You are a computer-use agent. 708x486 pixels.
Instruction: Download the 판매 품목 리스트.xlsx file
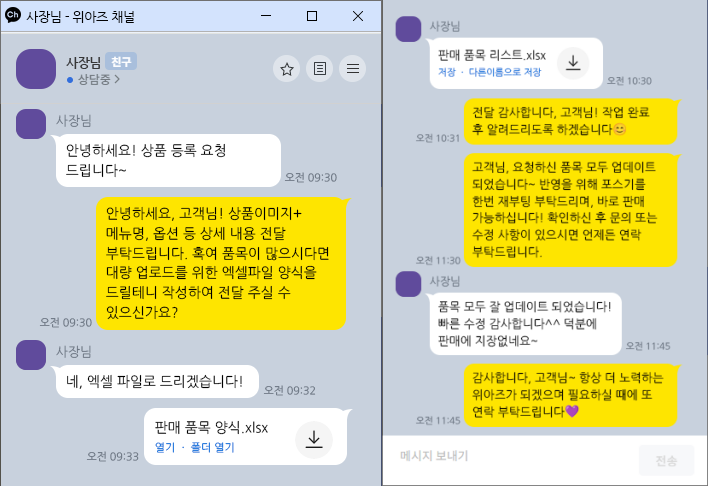(x=573, y=62)
